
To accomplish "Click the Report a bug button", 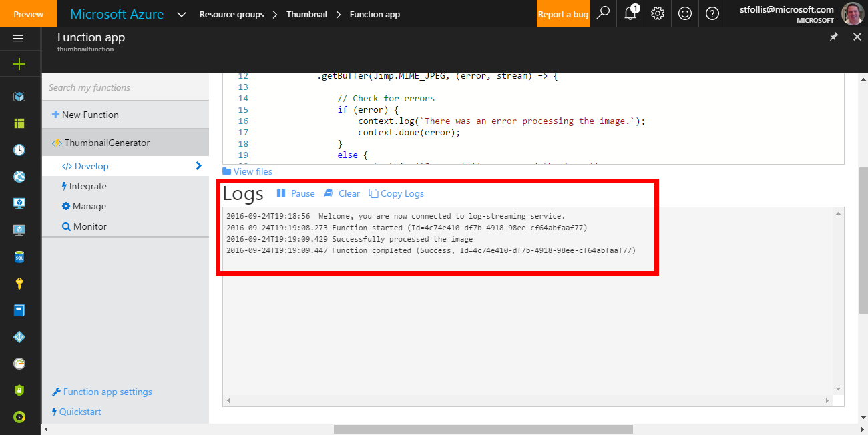I will (x=563, y=13).
